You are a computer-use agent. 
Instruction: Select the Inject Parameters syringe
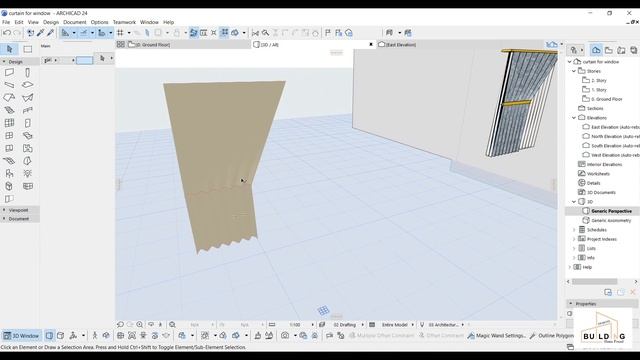click(x=51, y=33)
